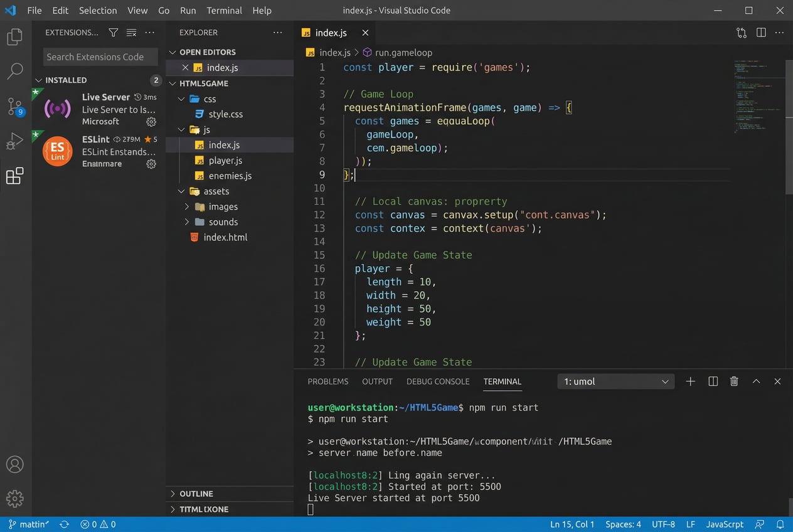Open the Manage gear in the activity bar
Screen dimensions: 793x532
(15, 499)
